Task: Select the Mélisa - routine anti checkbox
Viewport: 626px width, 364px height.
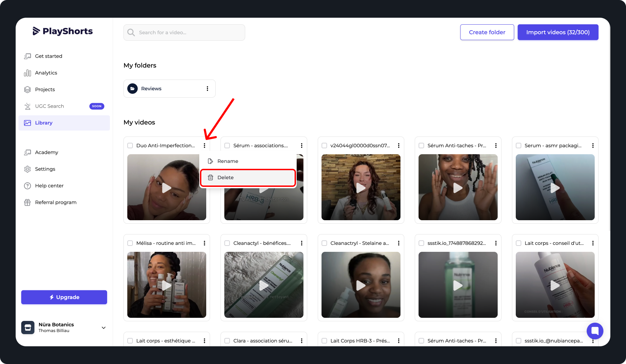Action: pos(130,243)
